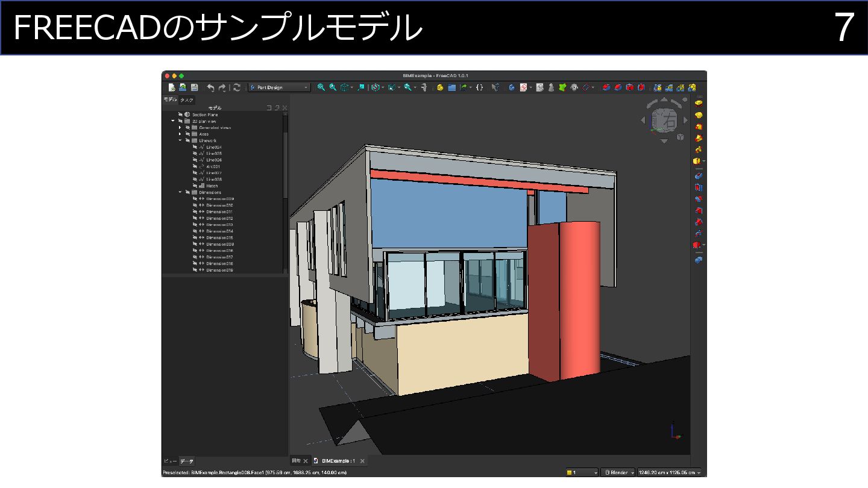
Task: Refresh and recompute the document
Action: tap(237, 87)
